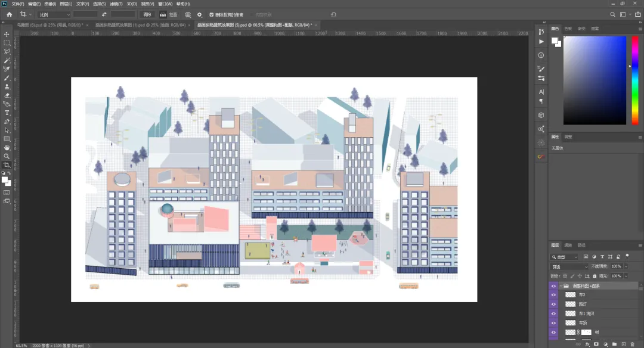Create a new layer with plus icon

[x=623, y=344]
